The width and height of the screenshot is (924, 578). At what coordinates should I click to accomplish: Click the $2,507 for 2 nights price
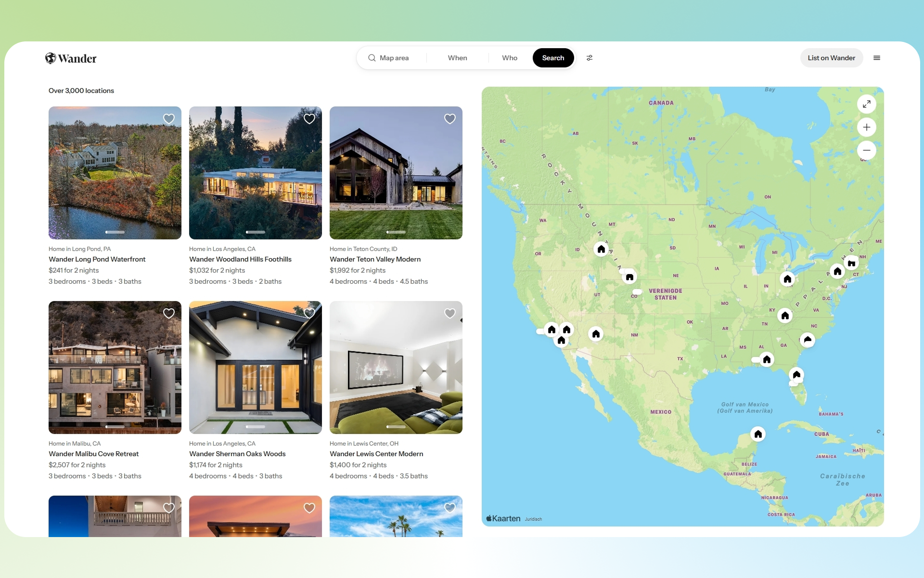77,465
